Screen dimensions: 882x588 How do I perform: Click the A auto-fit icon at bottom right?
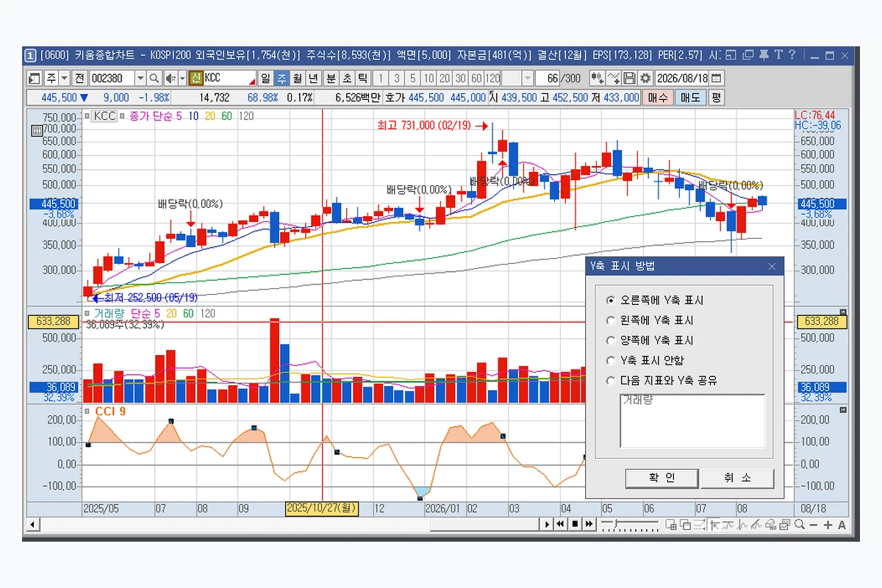coord(842,524)
